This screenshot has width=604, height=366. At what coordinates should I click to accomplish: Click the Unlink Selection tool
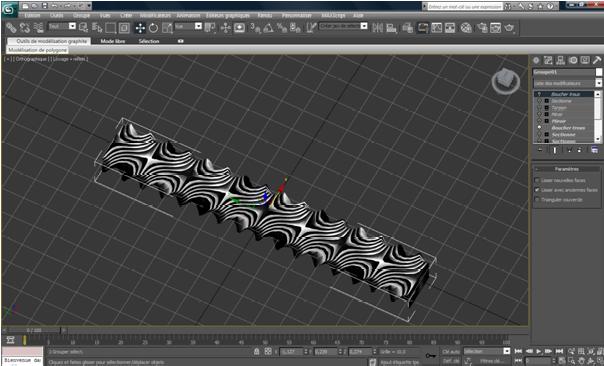pos(25,27)
